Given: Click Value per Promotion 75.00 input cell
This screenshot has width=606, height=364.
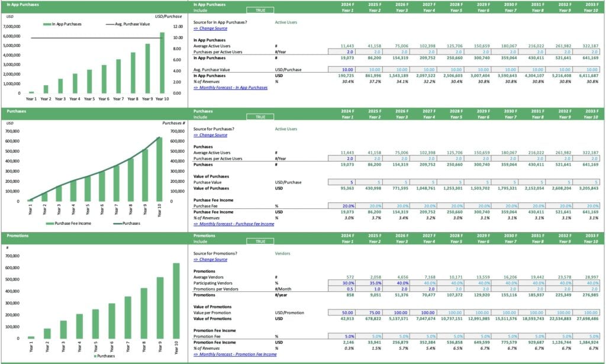Looking at the screenshot, I should [x=369, y=313].
